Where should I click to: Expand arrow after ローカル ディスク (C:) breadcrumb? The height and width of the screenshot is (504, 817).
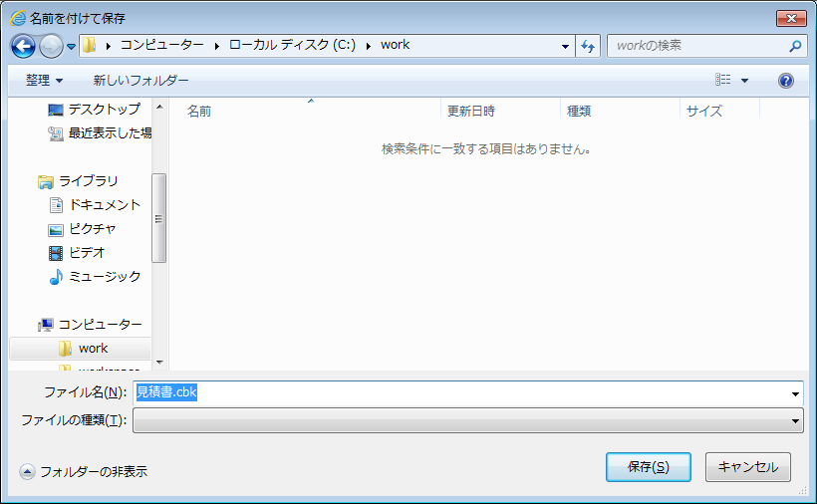(x=369, y=46)
